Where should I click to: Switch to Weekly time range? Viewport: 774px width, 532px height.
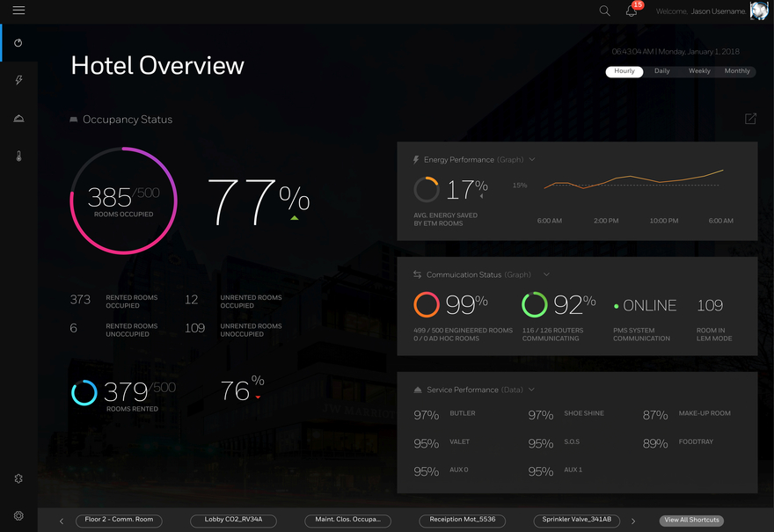pos(699,71)
